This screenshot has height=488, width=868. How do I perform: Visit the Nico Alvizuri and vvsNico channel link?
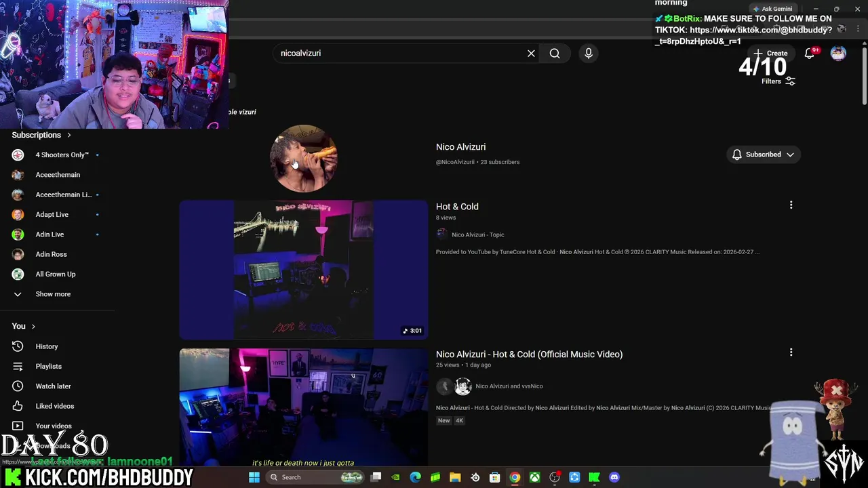[x=509, y=386]
